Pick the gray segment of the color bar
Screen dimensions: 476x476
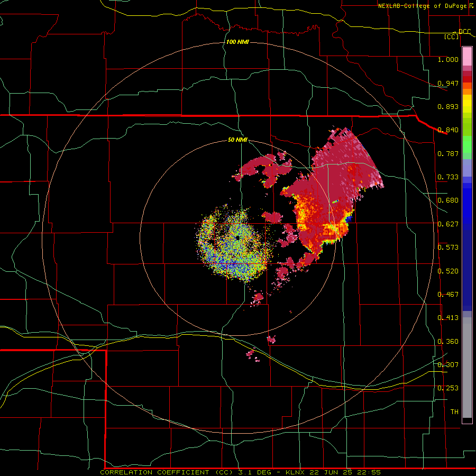(x=467, y=368)
